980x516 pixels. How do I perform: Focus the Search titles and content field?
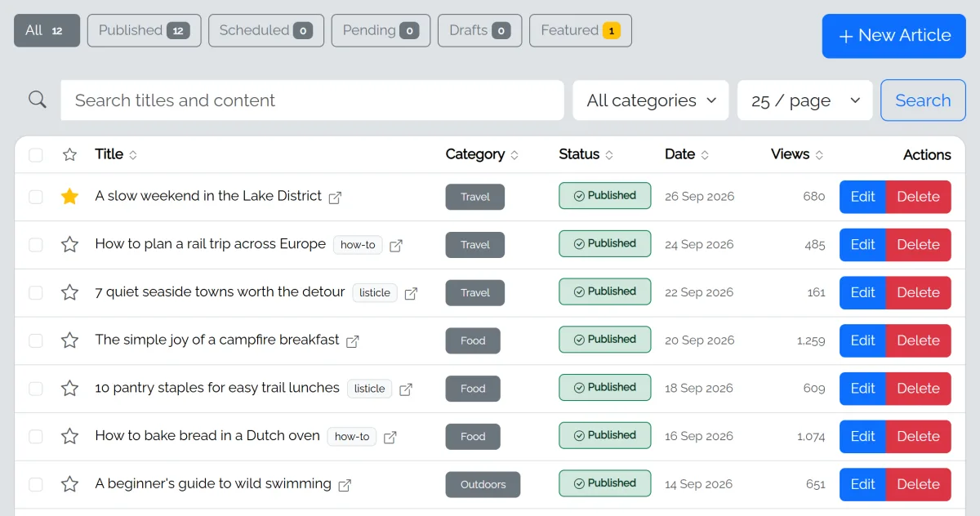(x=312, y=100)
